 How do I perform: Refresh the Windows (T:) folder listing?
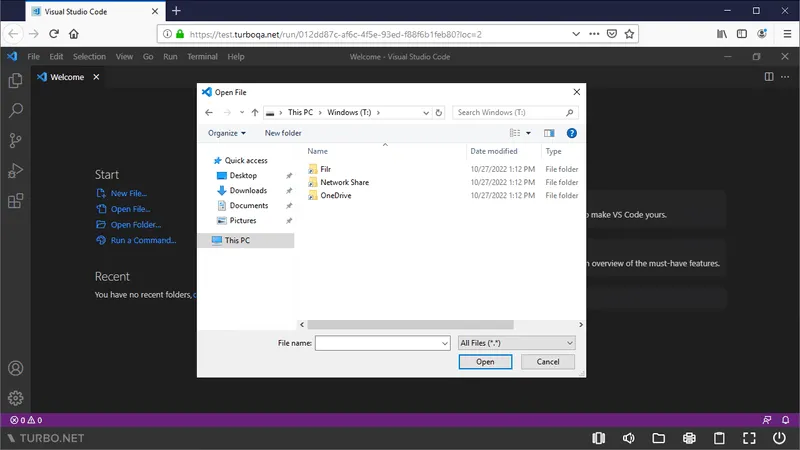[439, 112]
